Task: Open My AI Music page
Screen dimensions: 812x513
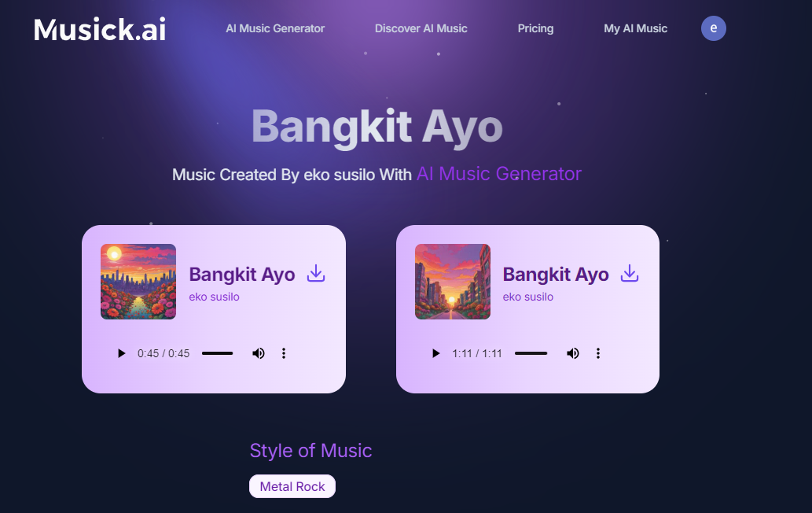Action: (635, 28)
